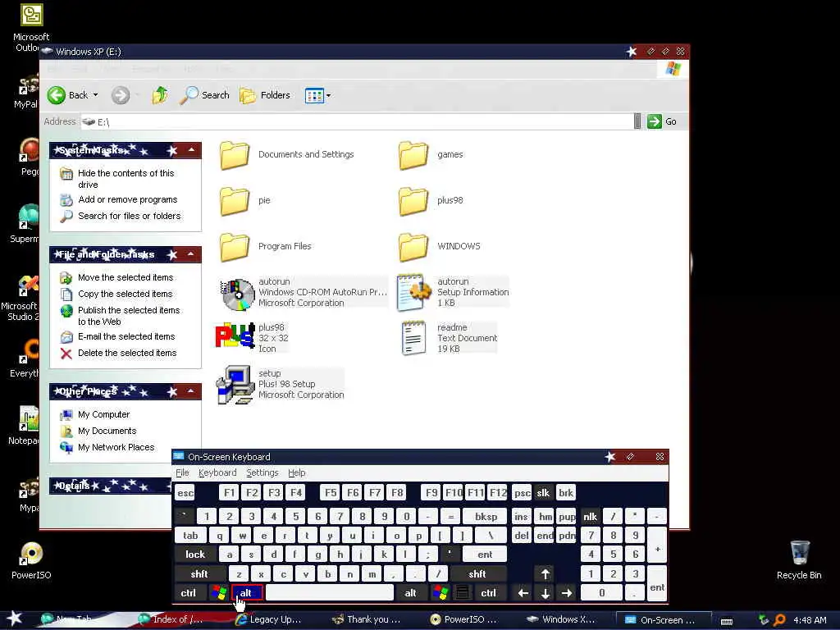The image size is (840, 630).
Task: Open the Views dropdown arrow
Action: coord(328,96)
